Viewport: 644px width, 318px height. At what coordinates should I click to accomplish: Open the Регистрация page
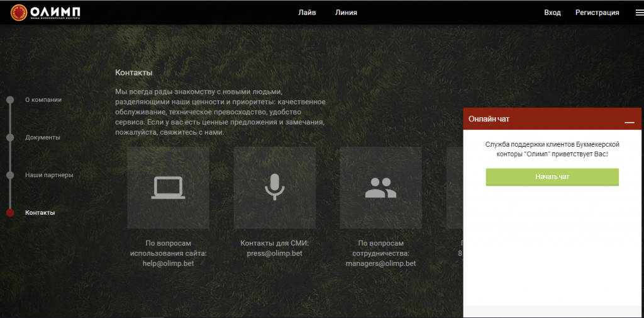click(597, 13)
